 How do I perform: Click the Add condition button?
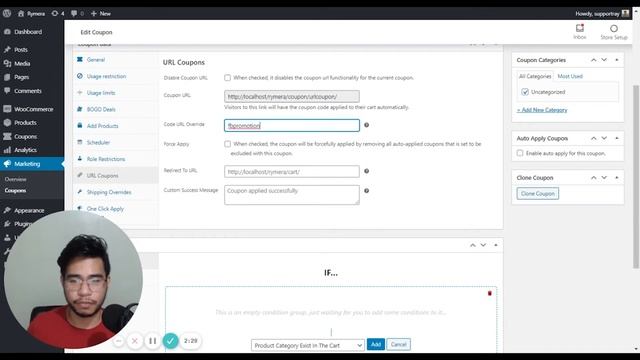[376, 344]
